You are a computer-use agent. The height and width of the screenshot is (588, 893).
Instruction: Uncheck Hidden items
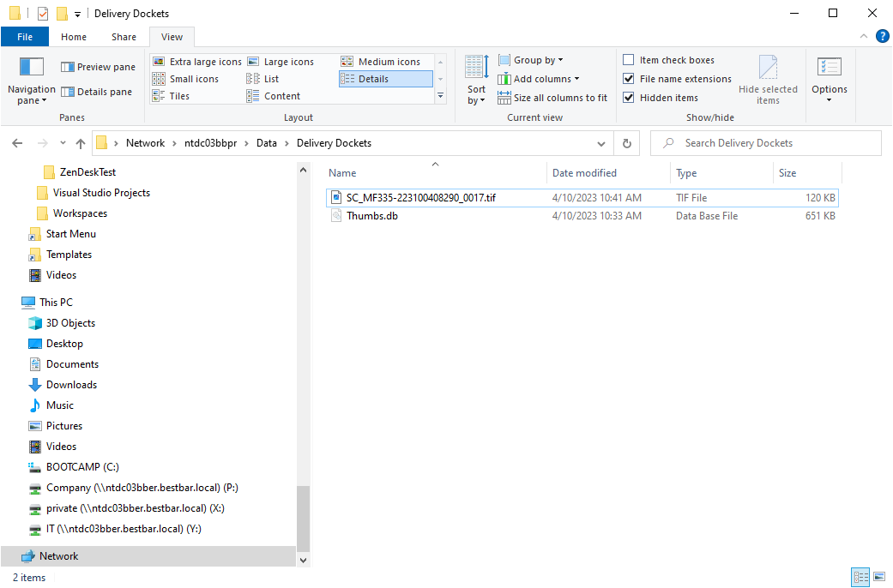tap(629, 97)
